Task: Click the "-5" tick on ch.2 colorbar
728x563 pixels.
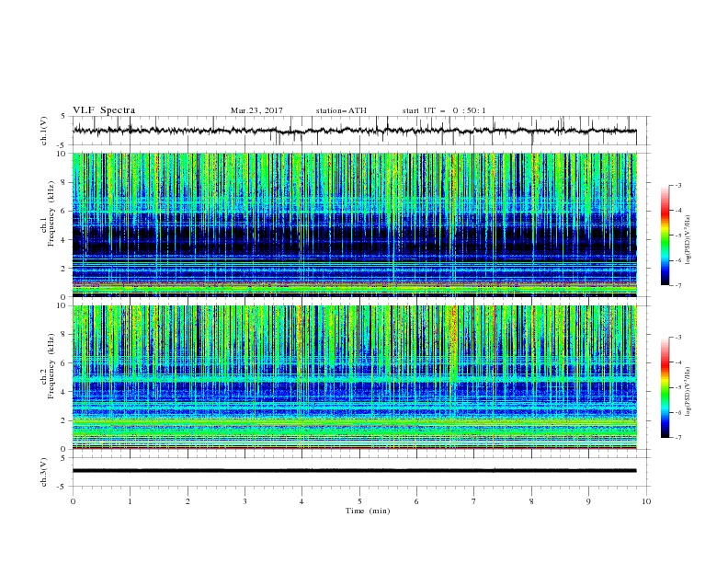Action: 678,387
